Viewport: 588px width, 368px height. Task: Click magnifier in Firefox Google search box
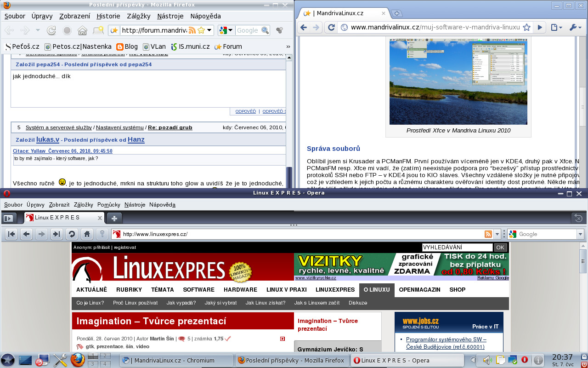[x=265, y=30]
